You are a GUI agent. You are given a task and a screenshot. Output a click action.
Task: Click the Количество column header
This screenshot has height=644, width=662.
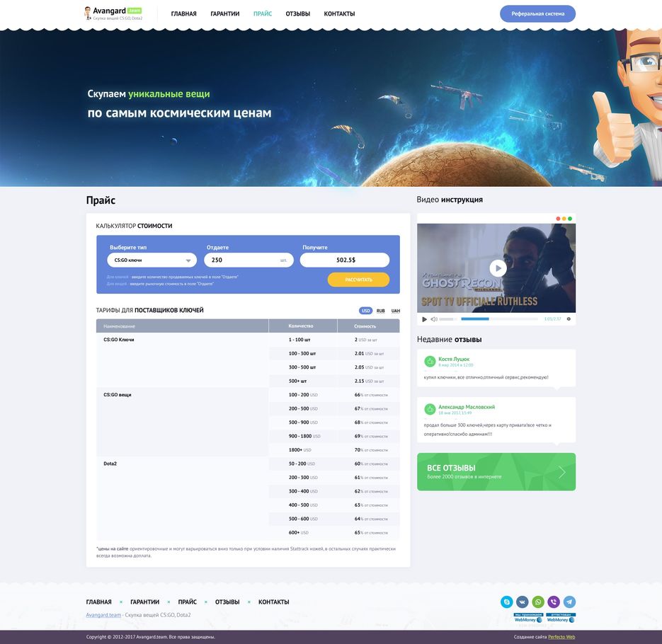tap(303, 326)
